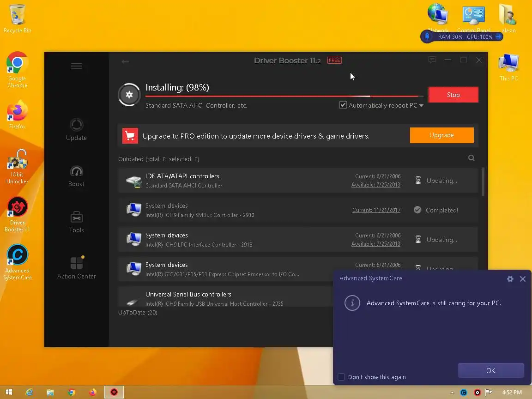Uncheck Automatically reboot PC checkbox
Image resolution: width=532 pixels, height=399 pixels.
click(x=343, y=105)
